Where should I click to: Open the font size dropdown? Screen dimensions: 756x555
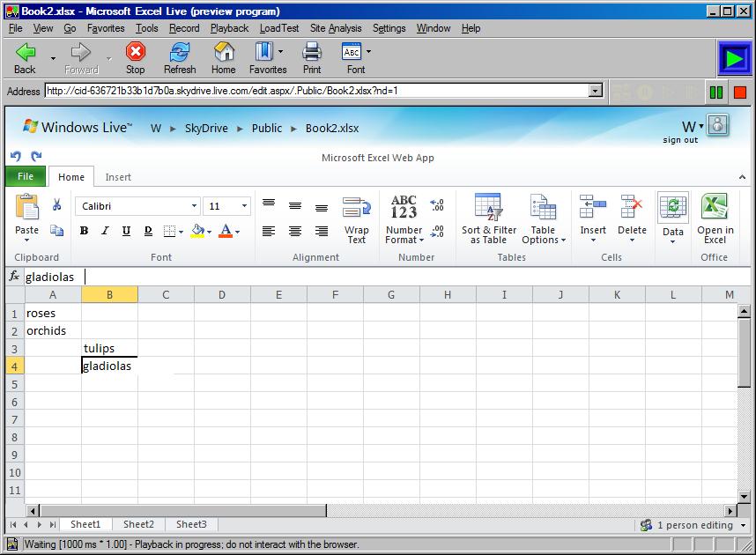(244, 206)
